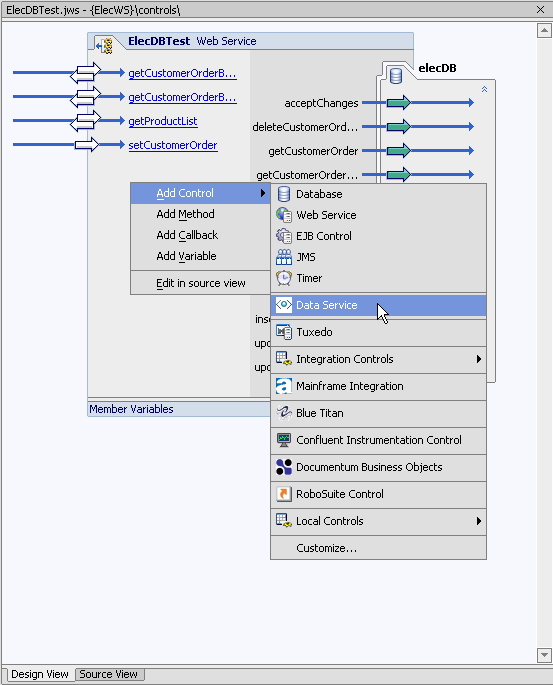Choose Add Variable from the context menu
This screenshot has width=553, height=685.
click(200, 256)
